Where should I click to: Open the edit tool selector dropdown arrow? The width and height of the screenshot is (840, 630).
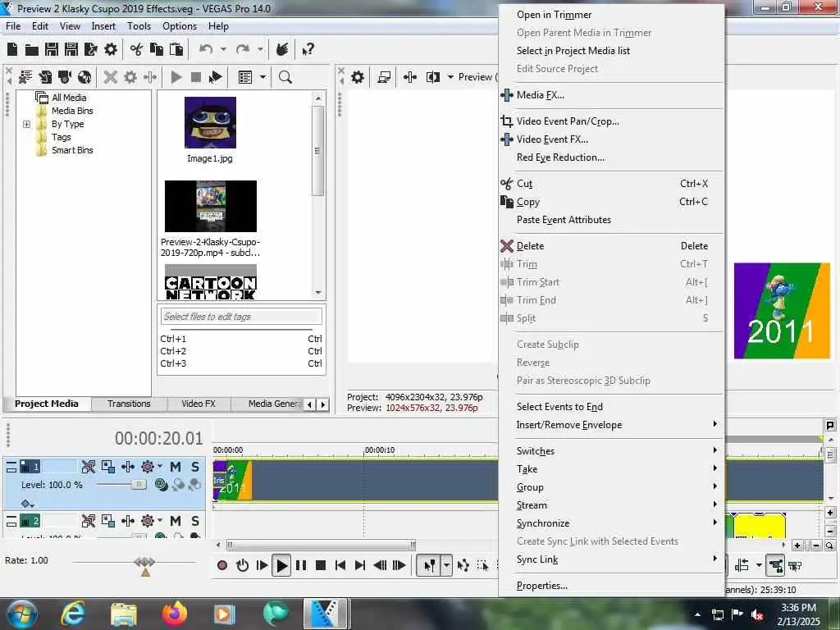446,565
